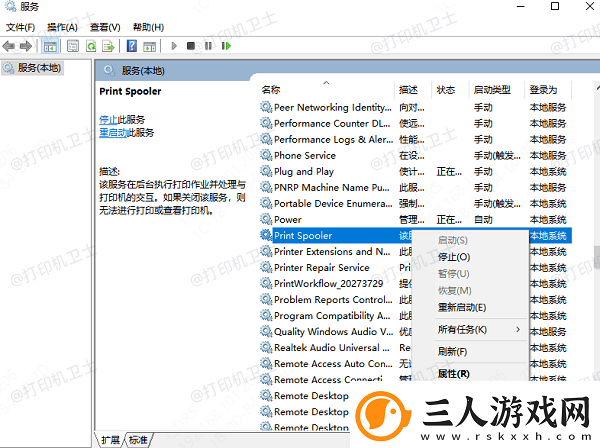Screen dimensions: 600x448
Task: Select the Printer Repair Service row
Action: 415,267
